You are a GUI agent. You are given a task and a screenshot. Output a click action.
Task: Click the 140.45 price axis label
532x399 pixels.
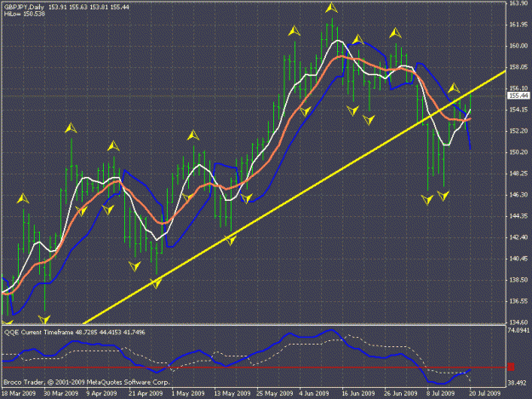pos(518,259)
